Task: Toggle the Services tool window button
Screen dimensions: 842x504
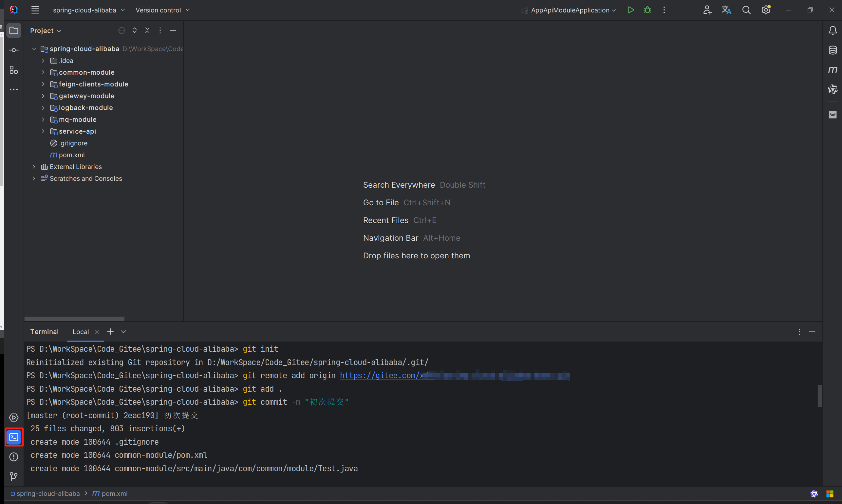Action: pos(13,418)
